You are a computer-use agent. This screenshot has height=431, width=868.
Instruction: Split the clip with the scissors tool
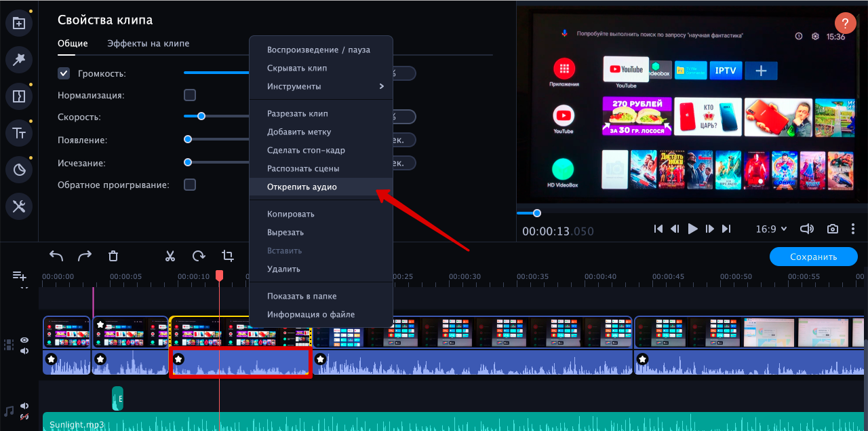pyautogui.click(x=170, y=256)
